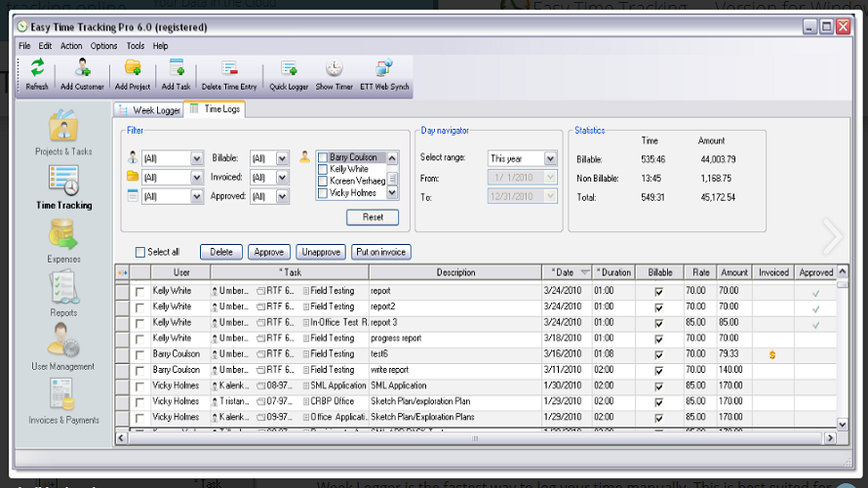Sort by the Date column header

coord(568,272)
